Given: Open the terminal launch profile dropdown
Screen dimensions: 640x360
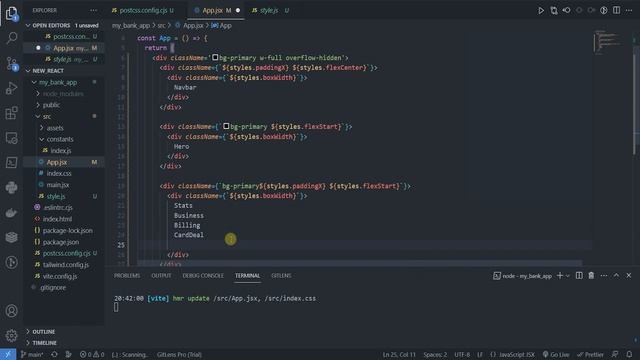Looking at the screenshot, I should (568, 276).
